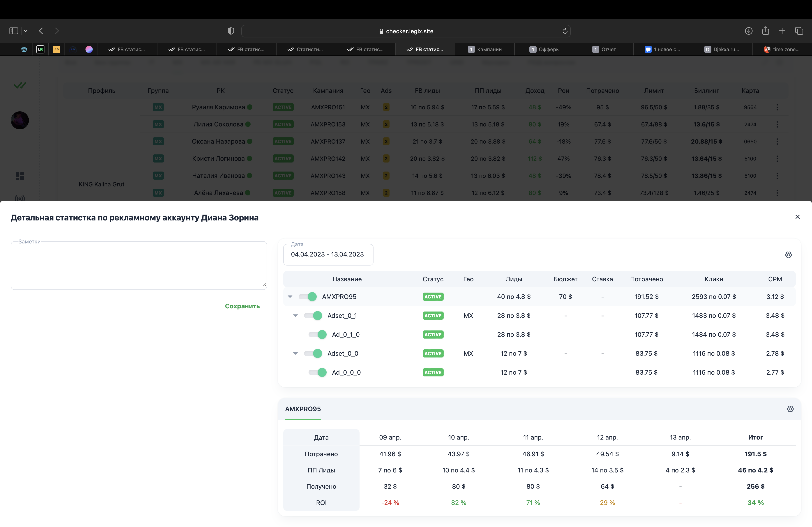The image size is (812, 527).
Task: Open row menu for AMXPRO137
Action: tap(777, 141)
